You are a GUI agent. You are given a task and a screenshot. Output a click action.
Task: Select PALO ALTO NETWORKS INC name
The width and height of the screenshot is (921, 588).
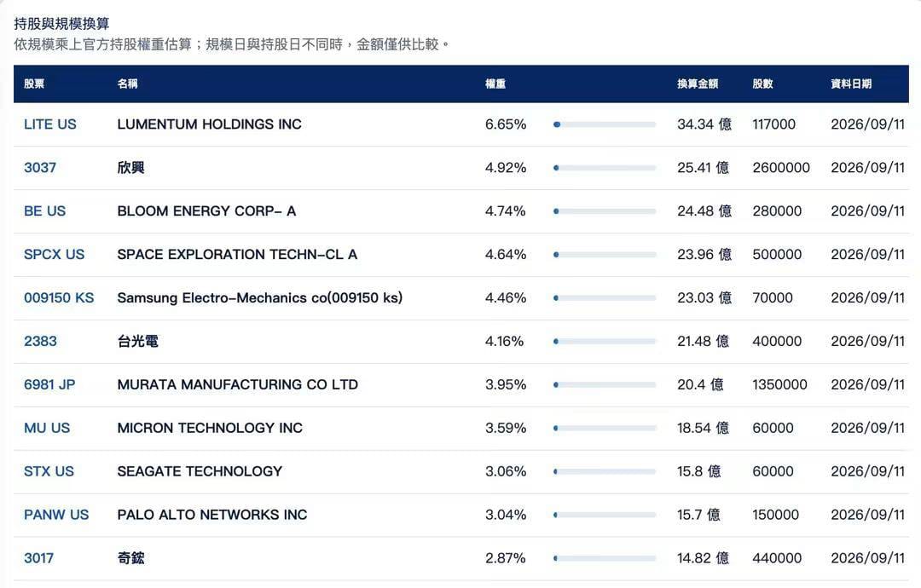point(212,516)
